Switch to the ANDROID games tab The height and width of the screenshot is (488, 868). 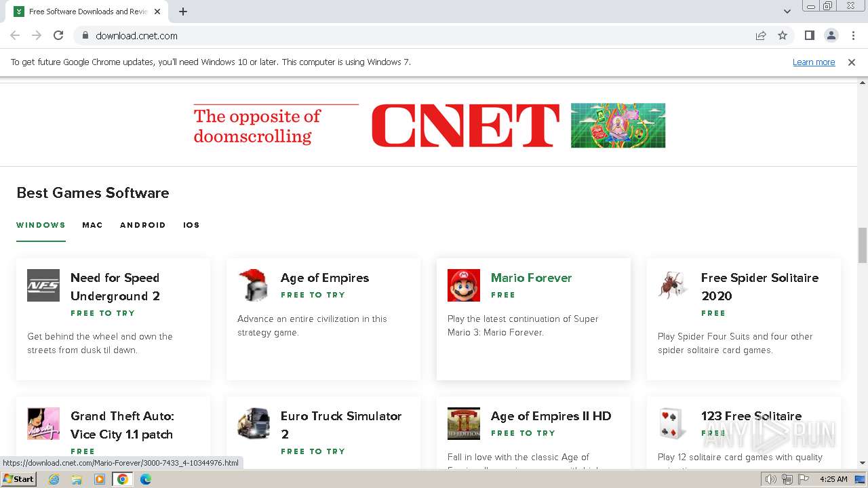point(143,225)
